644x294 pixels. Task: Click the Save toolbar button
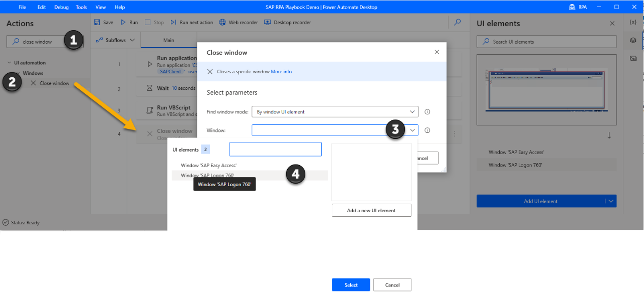tap(104, 23)
